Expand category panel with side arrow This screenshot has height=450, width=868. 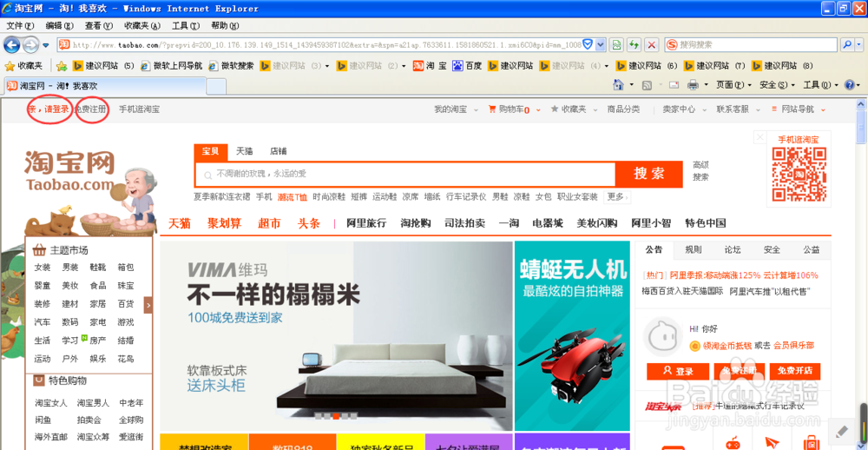(148, 304)
